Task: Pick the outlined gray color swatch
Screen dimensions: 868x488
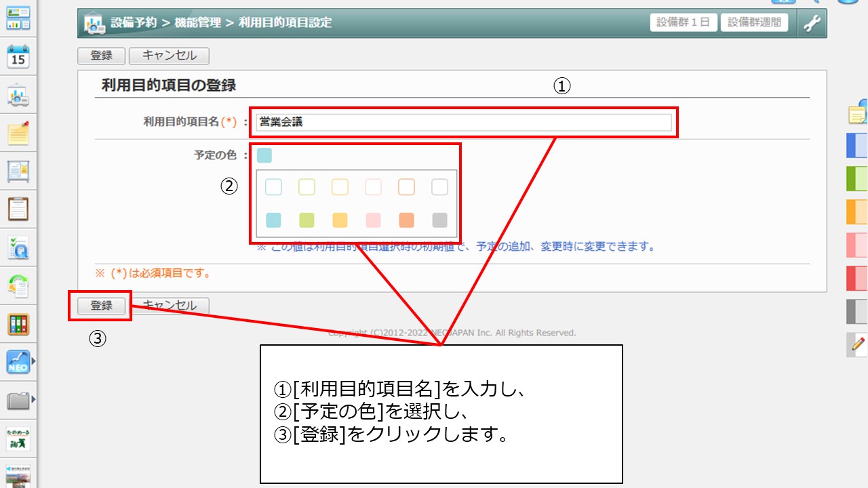Action: click(439, 187)
